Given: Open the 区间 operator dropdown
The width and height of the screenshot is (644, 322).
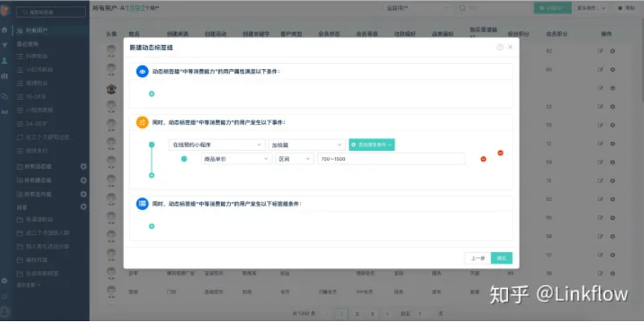Looking at the screenshot, I should click(295, 159).
